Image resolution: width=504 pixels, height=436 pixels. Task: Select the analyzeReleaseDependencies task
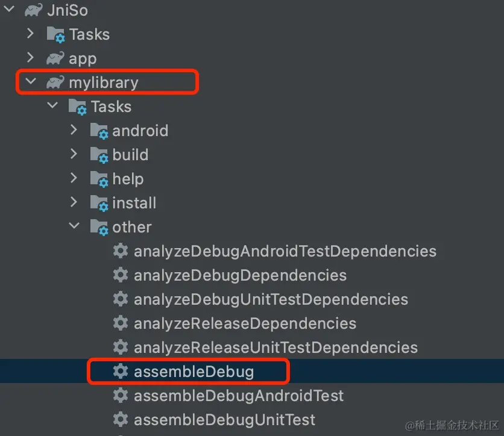245,323
